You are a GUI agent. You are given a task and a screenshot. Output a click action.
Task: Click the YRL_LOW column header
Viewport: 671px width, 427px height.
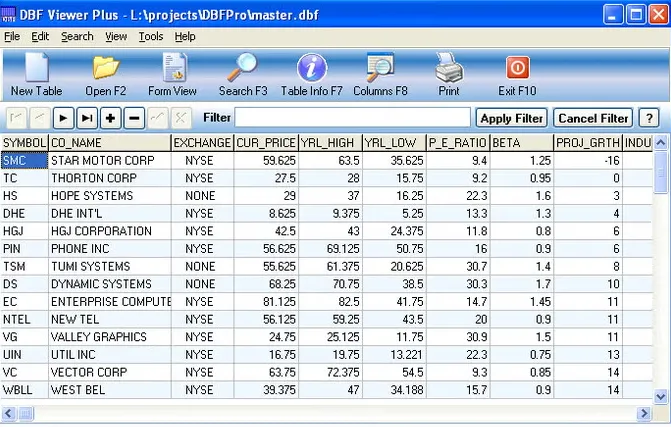click(x=394, y=142)
